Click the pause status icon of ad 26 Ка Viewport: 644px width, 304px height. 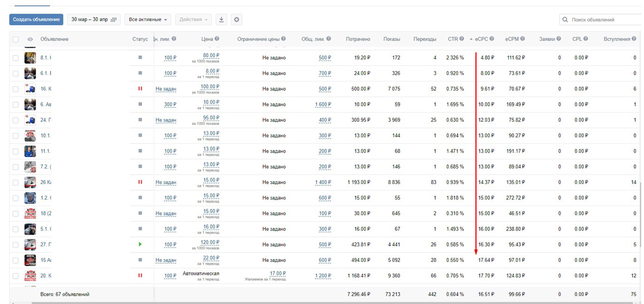(x=140, y=182)
